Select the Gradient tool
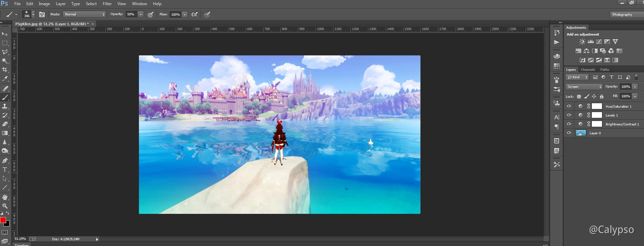Viewport: 644px width, 246px height. pos(5,133)
